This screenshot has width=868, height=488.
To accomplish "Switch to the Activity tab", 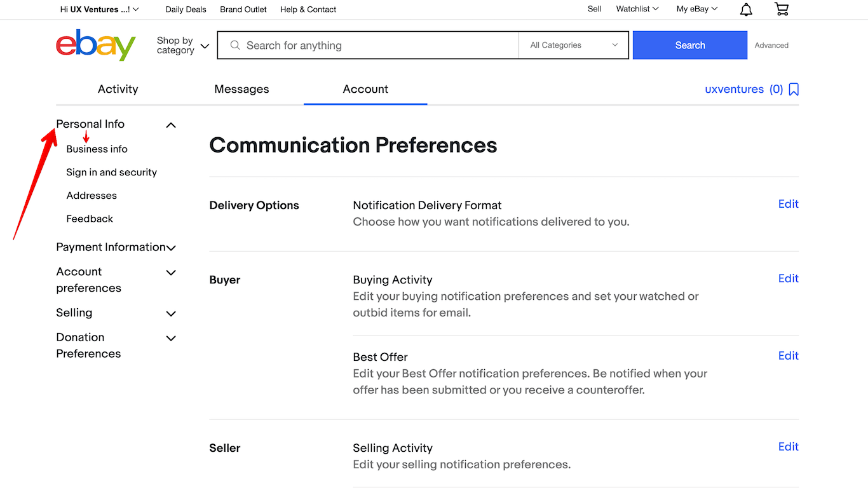I will point(118,89).
